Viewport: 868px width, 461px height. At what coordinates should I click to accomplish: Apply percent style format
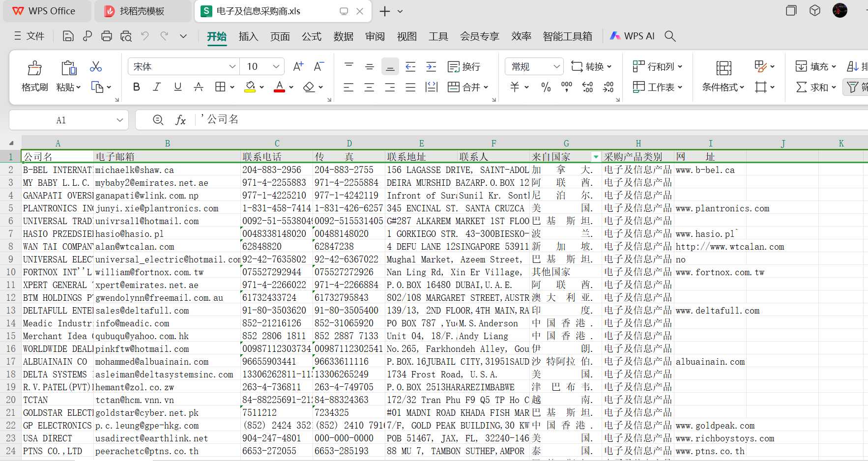(x=546, y=87)
